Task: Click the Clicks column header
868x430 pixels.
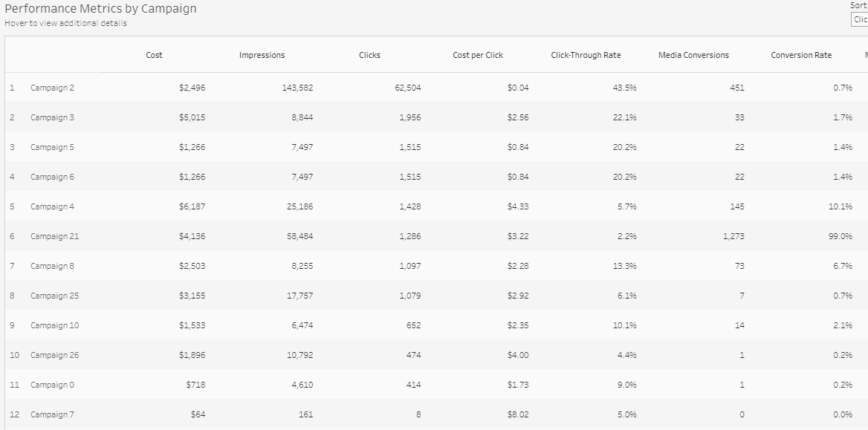Action: tap(369, 56)
